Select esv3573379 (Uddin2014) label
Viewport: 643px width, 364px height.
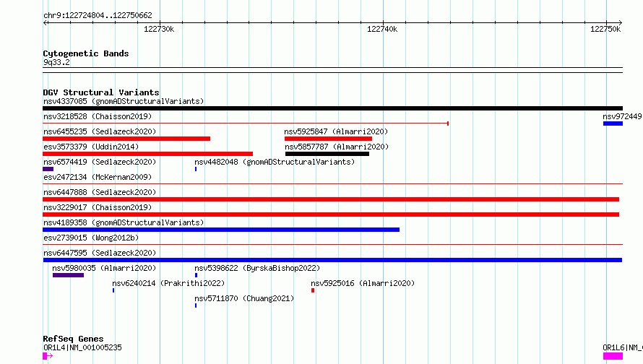pyautogui.click(x=91, y=147)
